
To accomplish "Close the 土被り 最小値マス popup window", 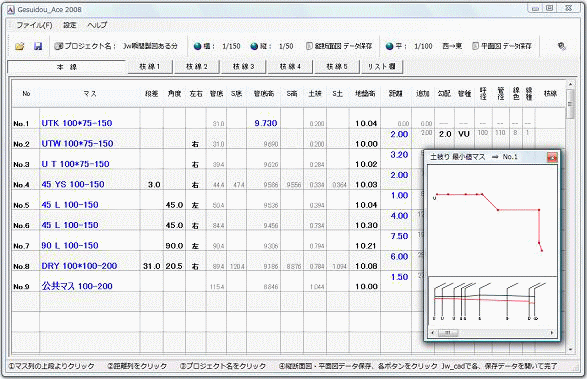I will pyautogui.click(x=552, y=157).
